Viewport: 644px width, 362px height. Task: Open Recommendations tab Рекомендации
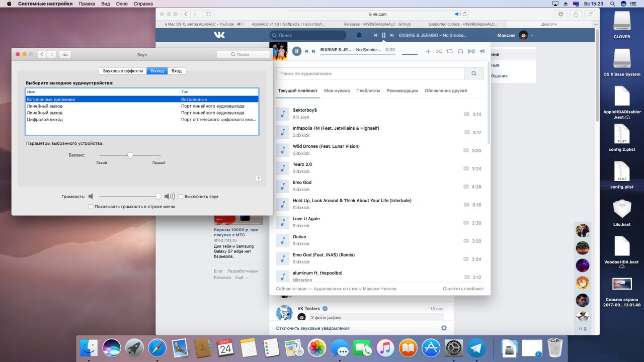pos(402,90)
